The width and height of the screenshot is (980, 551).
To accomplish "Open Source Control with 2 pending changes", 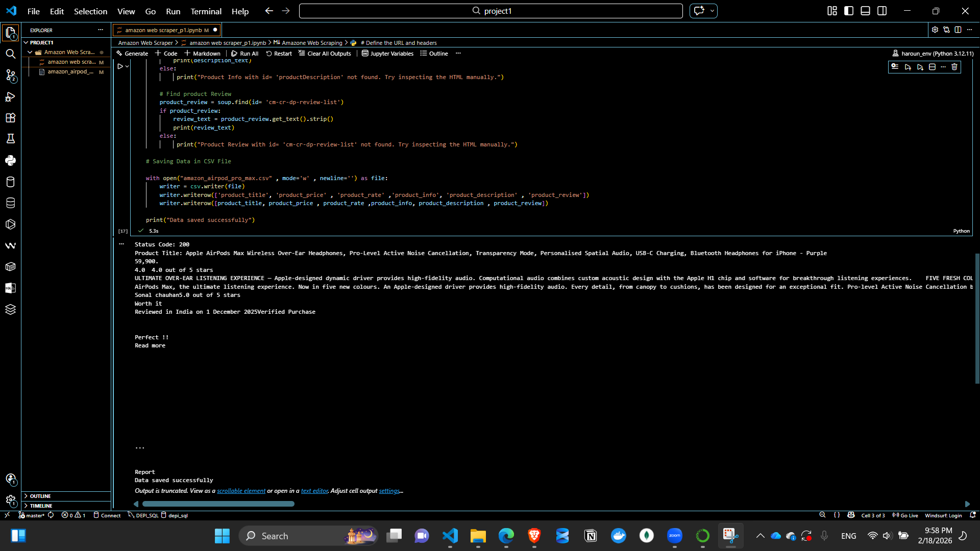I will (x=10, y=76).
